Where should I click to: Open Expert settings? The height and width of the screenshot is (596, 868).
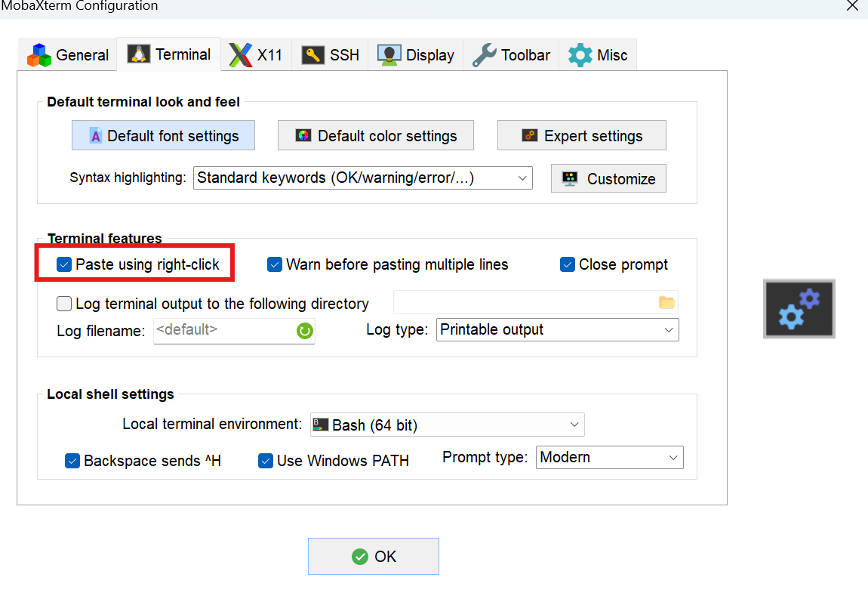point(582,136)
